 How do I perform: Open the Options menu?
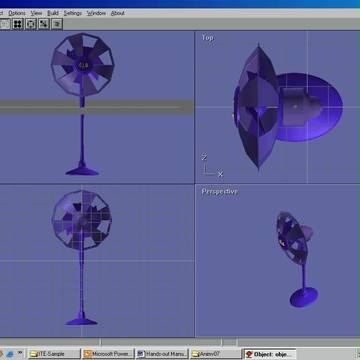(x=17, y=13)
